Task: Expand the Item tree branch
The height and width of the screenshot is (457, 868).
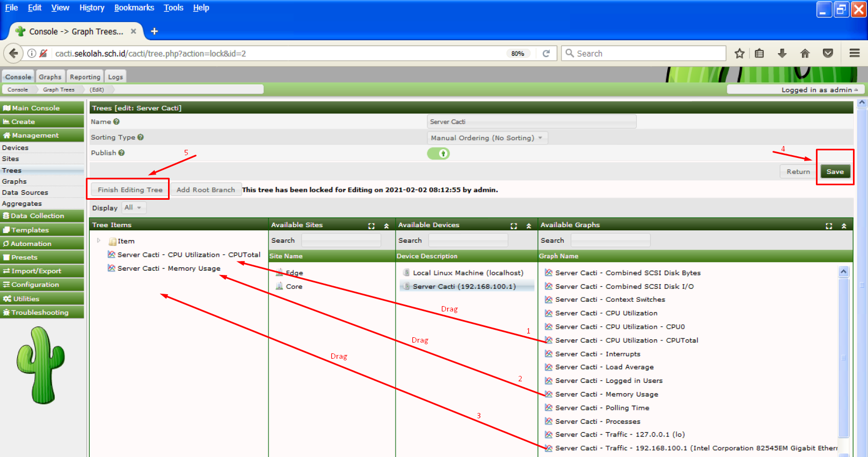Action: pyautogui.click(x=99, y=241)
